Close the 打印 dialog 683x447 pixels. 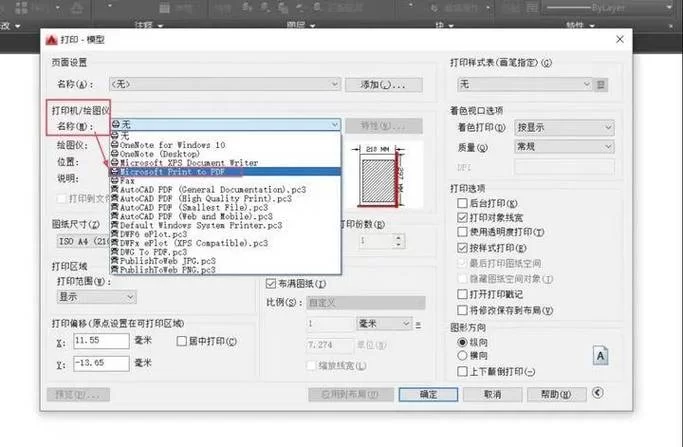coord(620,40)
